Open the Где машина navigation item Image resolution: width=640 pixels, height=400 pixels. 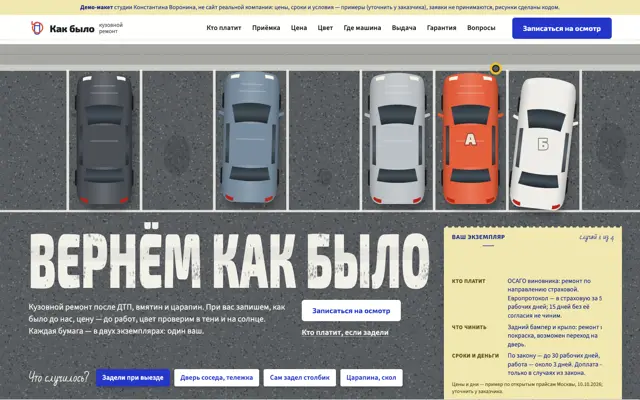362,28
